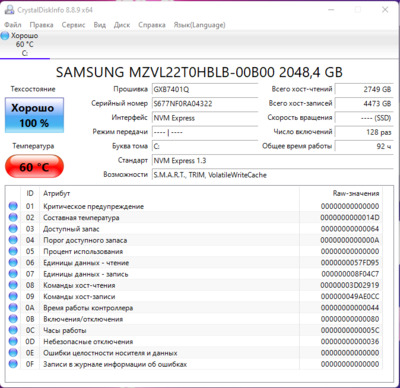Click raw value 00000000000080
Image resolution: width=400 pixels, height=388 pixels.
coord(350,319)
